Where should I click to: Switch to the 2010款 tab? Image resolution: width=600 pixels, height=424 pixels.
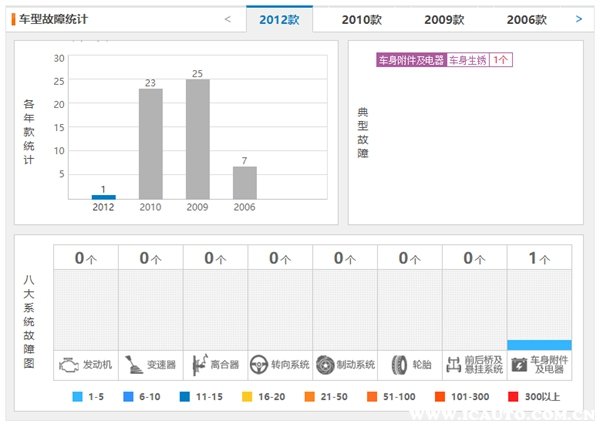362,19
